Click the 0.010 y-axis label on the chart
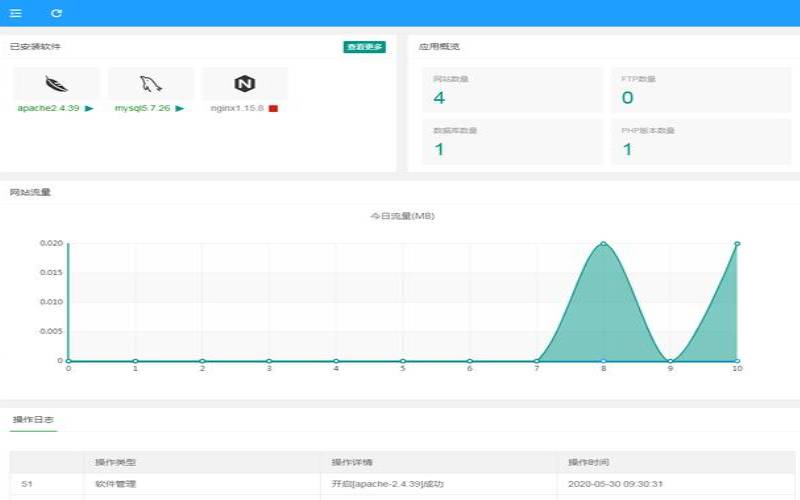Viewport: 800px width, 500px height. pos(52,302)
